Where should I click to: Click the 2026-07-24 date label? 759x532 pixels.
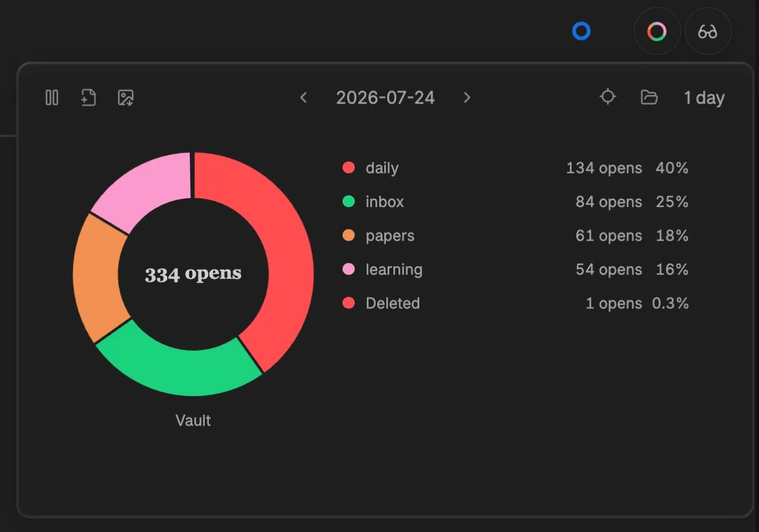(385, 98)
